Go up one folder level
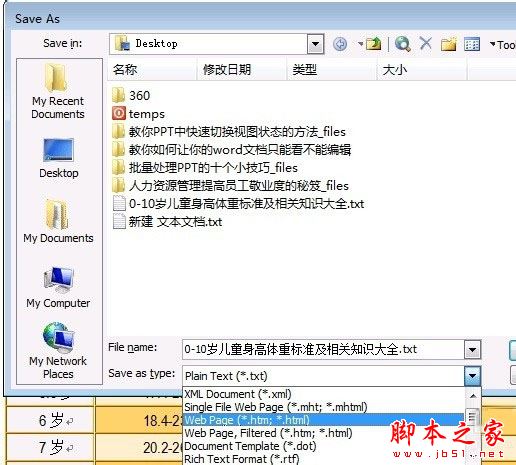The image size is (516, 465). point(373,44)
